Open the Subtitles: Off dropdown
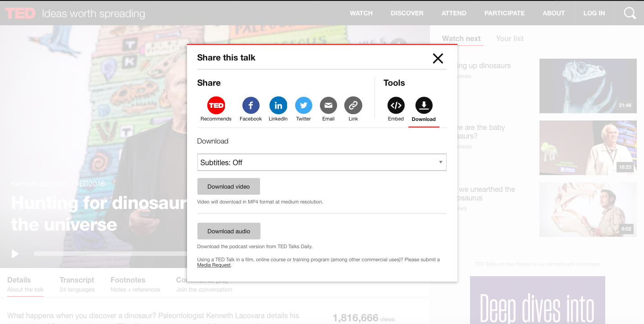The width and height of the screenshot is (644, 324). click(322, 162)
